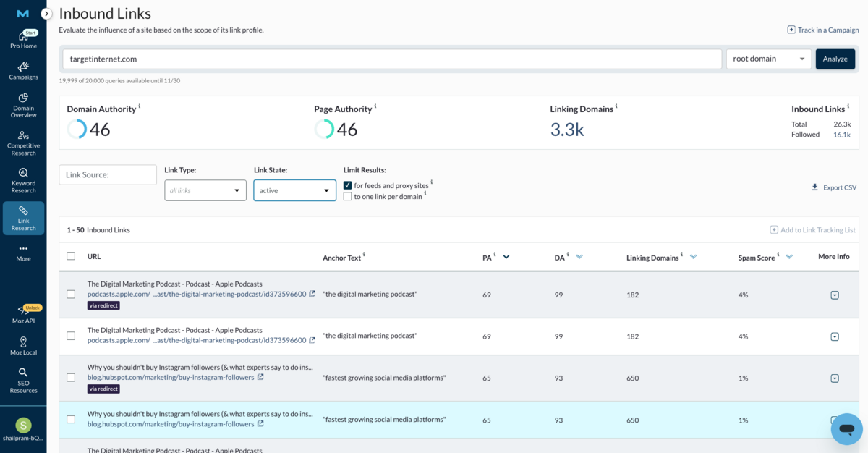Image resolution: width=868 pixels, height=453 pixels.
Task: Click Export CSV
Action: click(x=834, y=187)
